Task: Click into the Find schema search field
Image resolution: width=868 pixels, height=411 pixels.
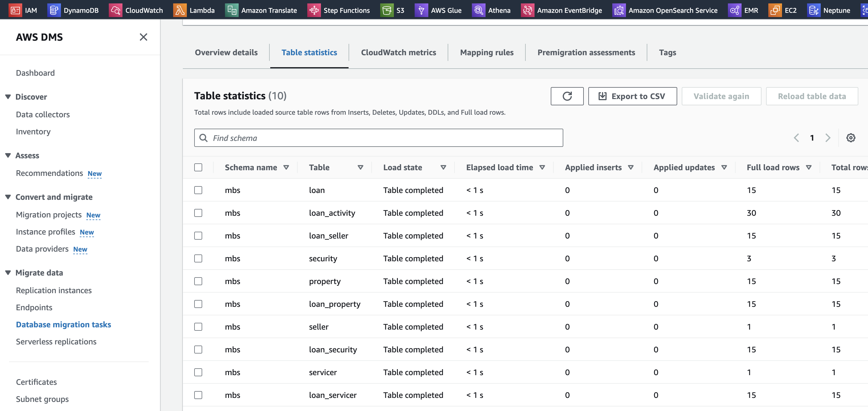Action: [378, 138]
